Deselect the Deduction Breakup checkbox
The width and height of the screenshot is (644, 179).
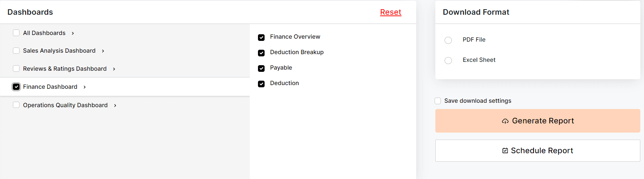click(x=261, y=53)
